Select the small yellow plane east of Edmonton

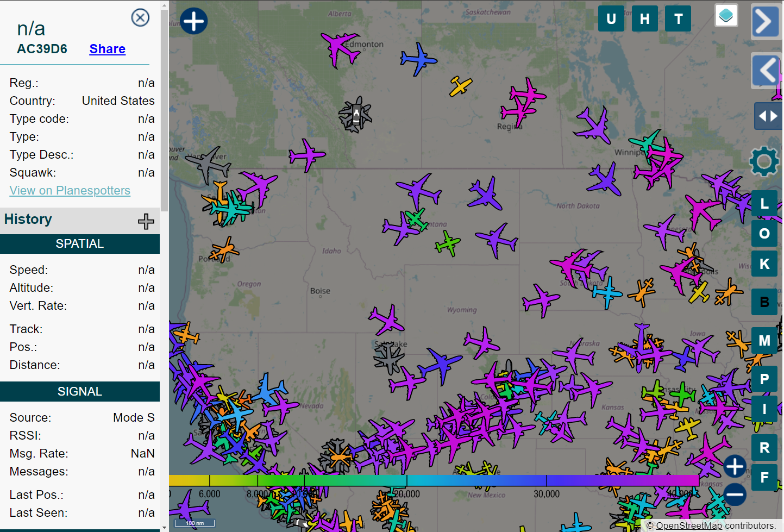click(460, 86)
